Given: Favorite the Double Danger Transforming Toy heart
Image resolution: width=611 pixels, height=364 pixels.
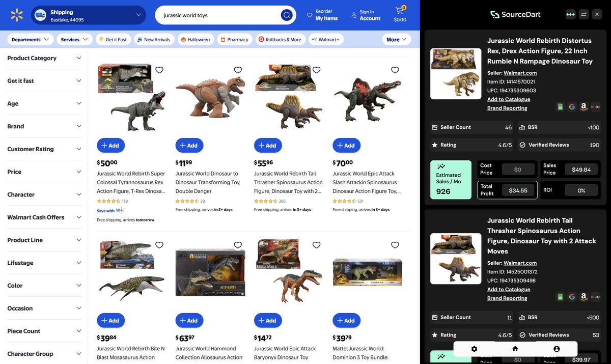Looking at the screenshot, I should point(238,70).
